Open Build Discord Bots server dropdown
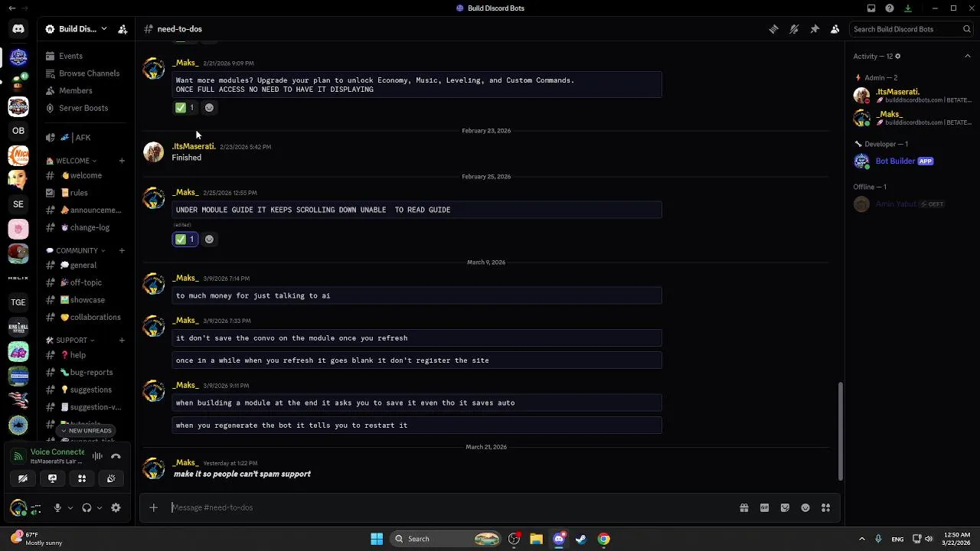Viewport: 980px width, 551px height. (x=76, y=29)
